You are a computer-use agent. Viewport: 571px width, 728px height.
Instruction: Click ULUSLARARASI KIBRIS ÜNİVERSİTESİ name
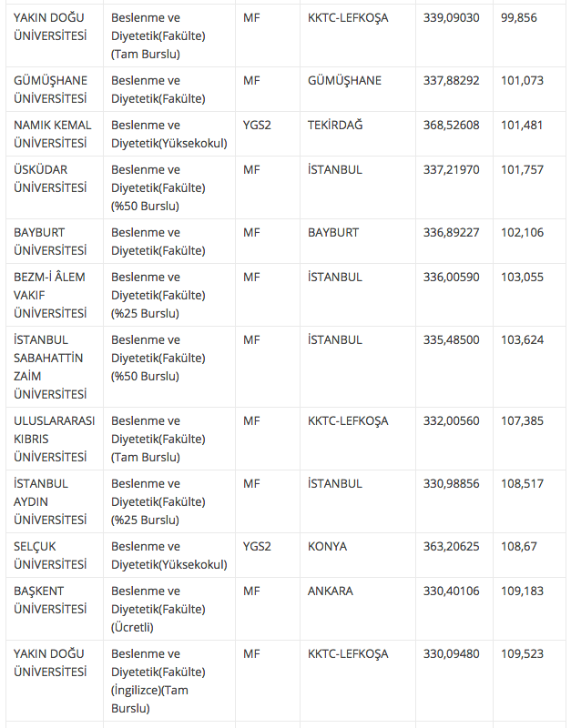[55, 439]
